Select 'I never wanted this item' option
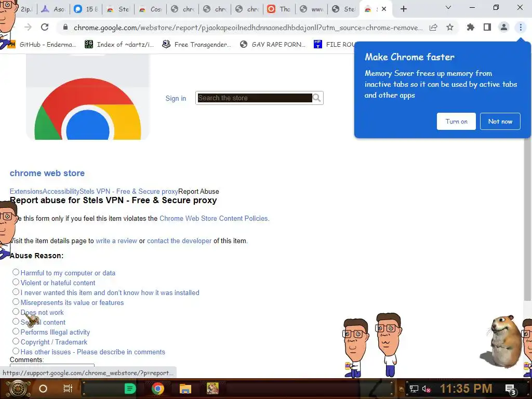 (x=16, y=292)
